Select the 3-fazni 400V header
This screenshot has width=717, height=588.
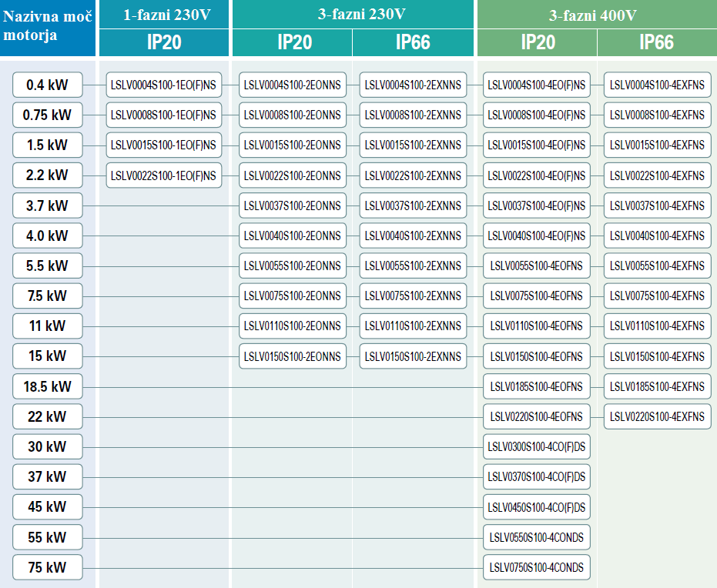click(596, 15)
